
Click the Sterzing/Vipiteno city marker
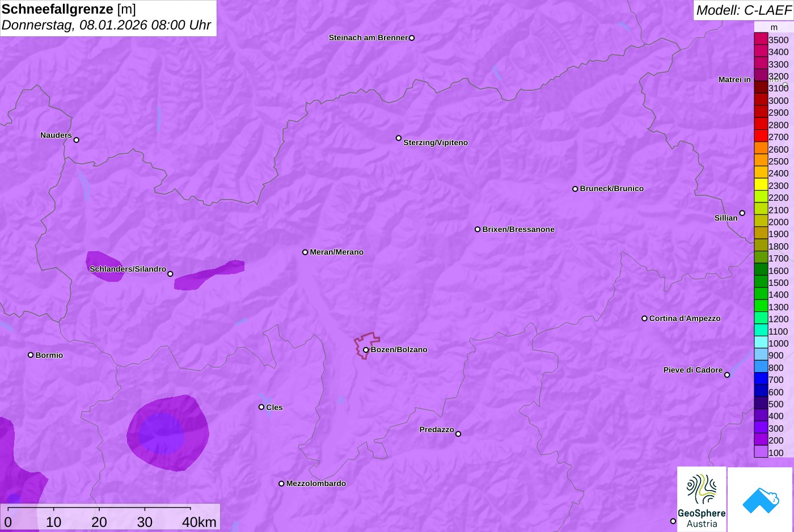point(399,138)
